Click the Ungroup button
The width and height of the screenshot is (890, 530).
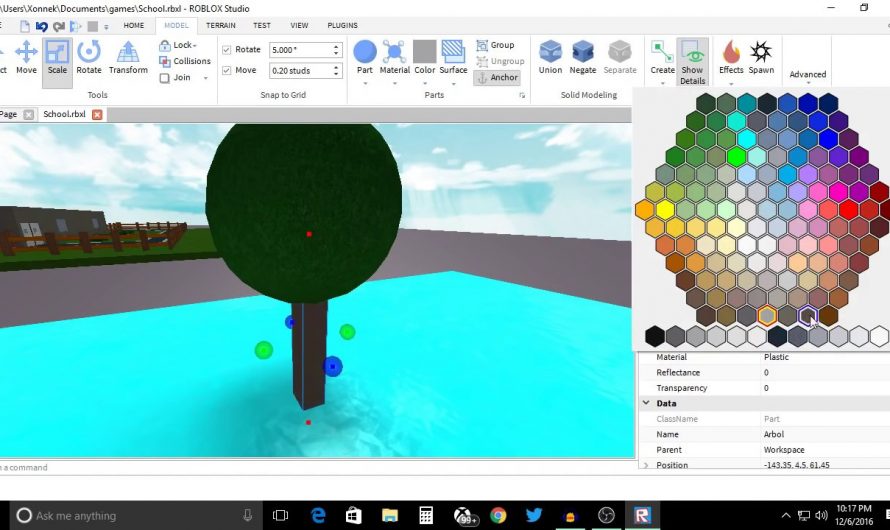pos(501,61)
